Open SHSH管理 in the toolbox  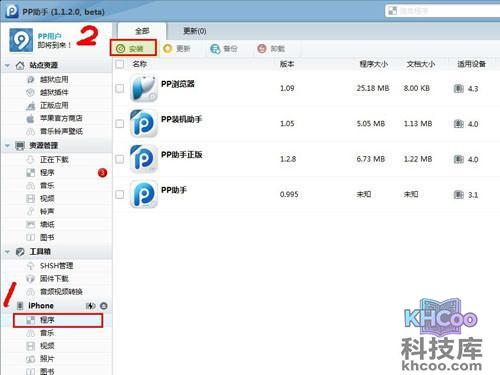[56, 266]
